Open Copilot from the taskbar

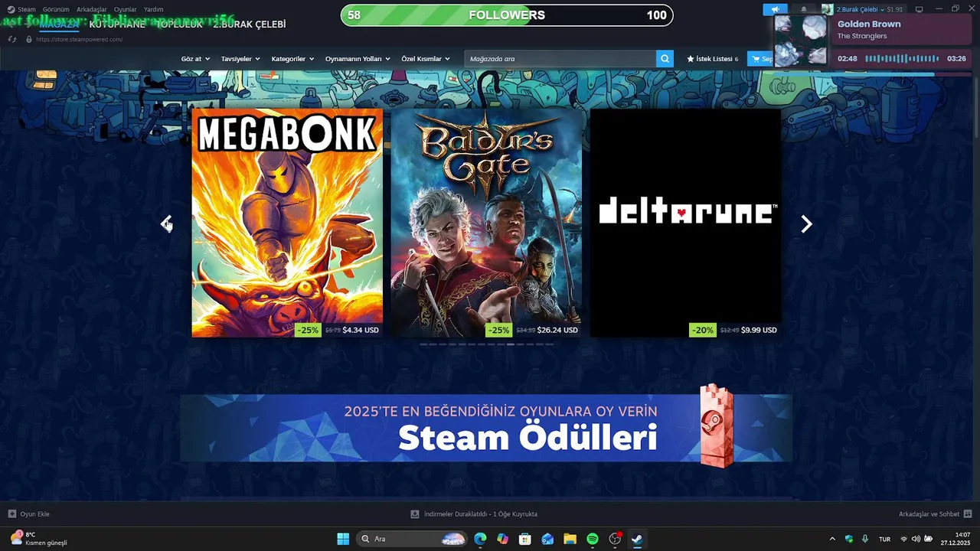pyautogui.click(x=502, y=539)
